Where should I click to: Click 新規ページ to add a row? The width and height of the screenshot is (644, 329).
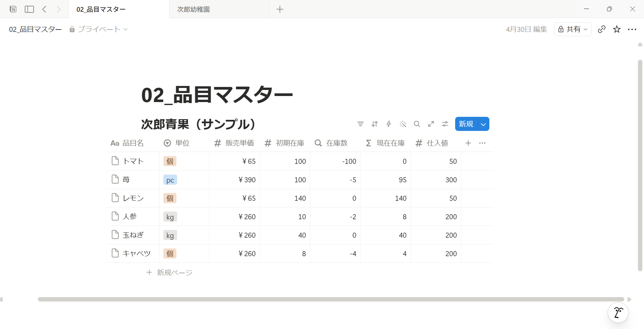tap(170, 272)
